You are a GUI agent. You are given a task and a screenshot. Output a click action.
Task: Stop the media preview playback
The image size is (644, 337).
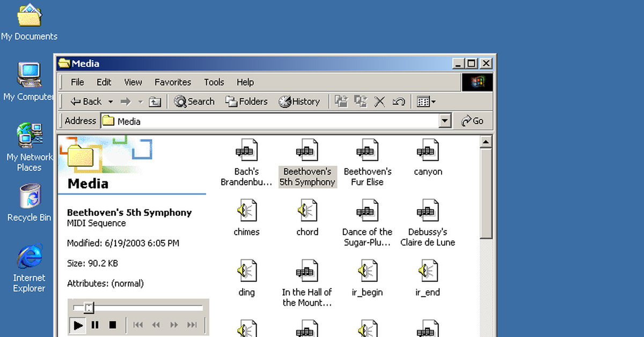[x=113, y=325]
